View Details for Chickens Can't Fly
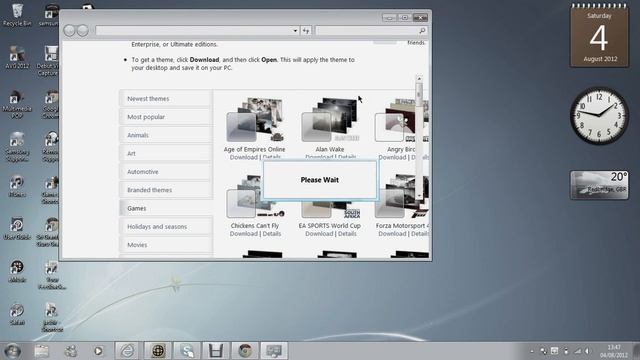Viewport: 640px width, 360px height. point(272,234)
